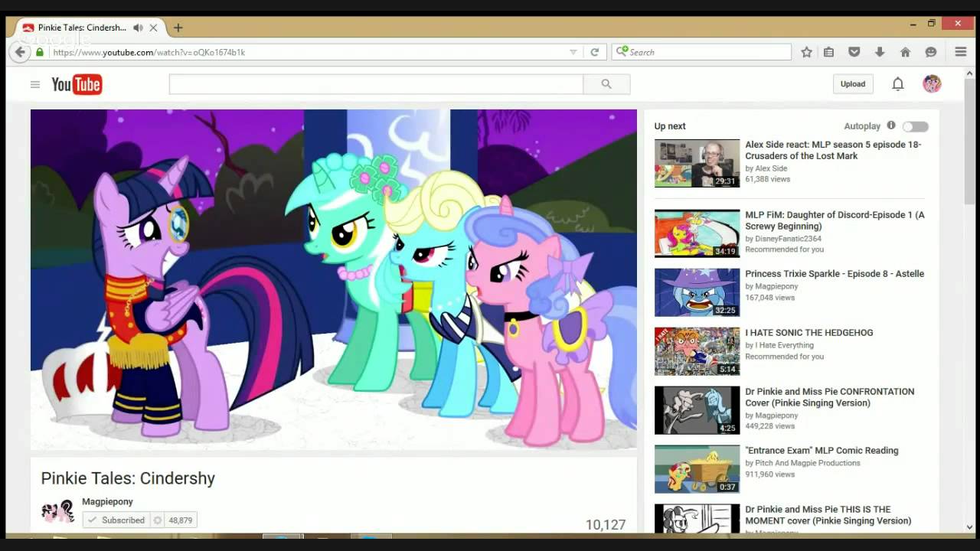The image size is (980, 551).
Task: Click the Daughter of Discord thumbnail
Action: coord(697,233)
